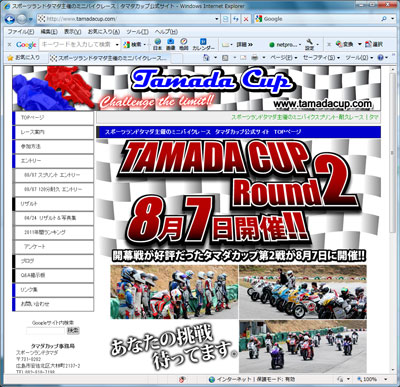Click the tamadacup.com address bar
Image resolution: width=400 pixels, height=387 pixels.
pyautogui.click(x=125, y=19)
